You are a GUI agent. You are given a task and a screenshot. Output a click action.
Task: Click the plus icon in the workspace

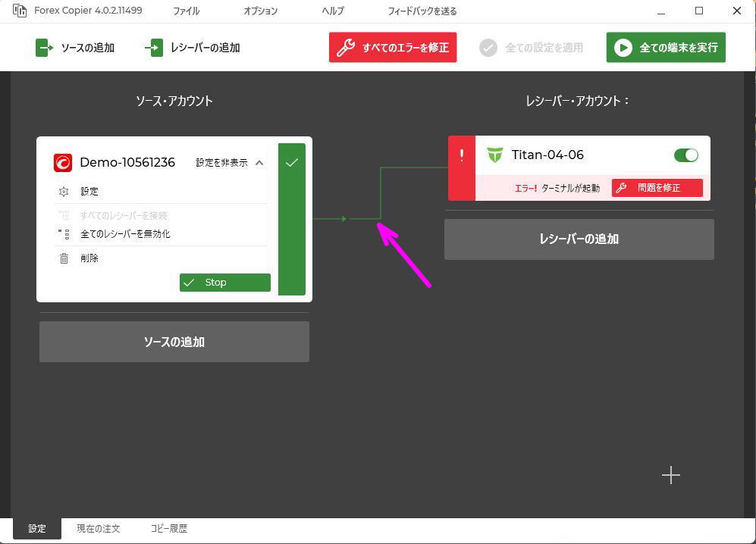670,475
